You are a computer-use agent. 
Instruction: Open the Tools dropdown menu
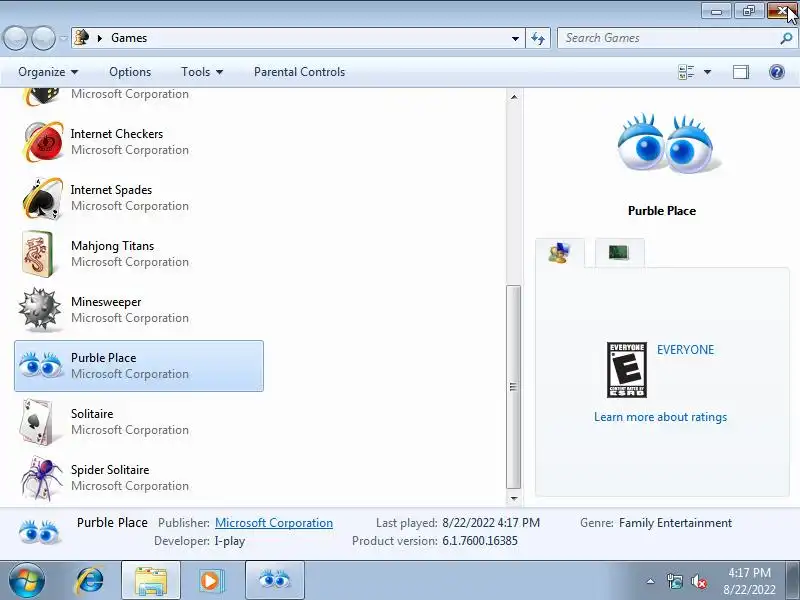pos(202,72)
